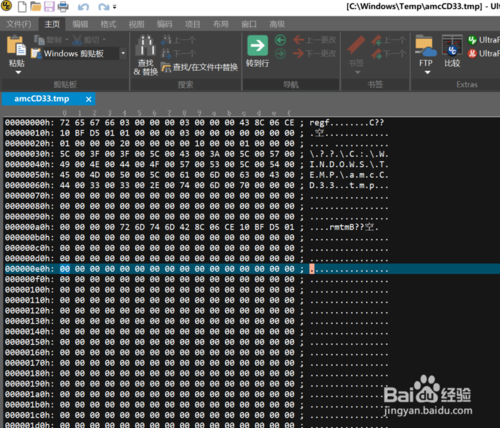
Task: Click the window title path C:\Windows\Temp\amcCD33.tmp
Action: pyautogui.click(x=414, y=6)
